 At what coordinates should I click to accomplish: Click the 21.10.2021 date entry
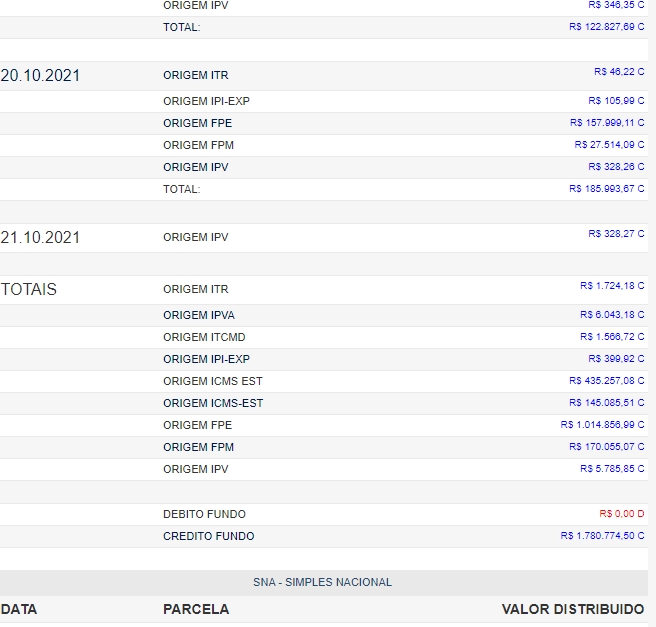pyautogui.click(x=41, y=238)
